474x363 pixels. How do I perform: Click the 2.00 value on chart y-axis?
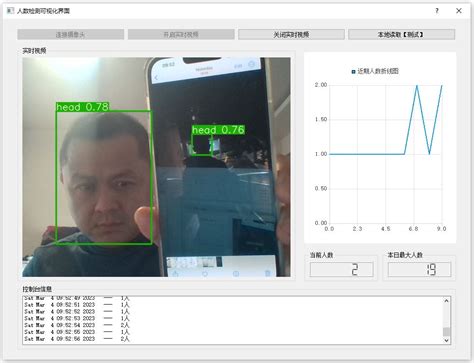[x=321, y=85]
